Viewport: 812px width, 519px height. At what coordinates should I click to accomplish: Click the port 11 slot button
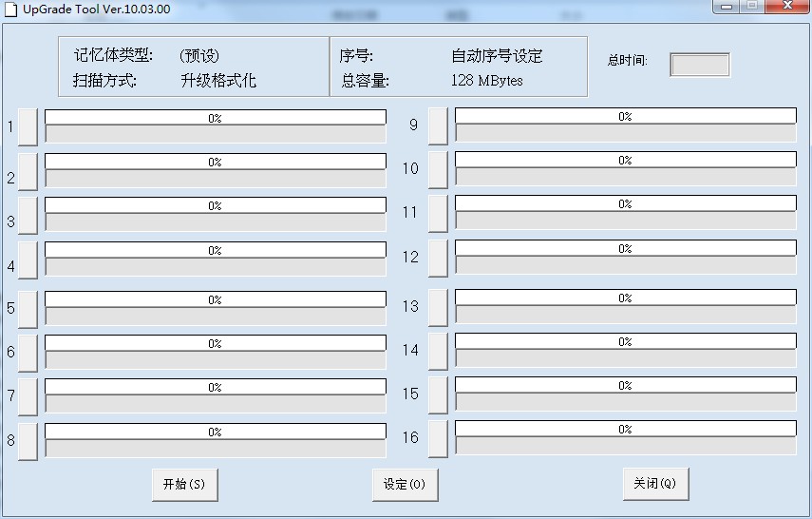pos(438,213)
